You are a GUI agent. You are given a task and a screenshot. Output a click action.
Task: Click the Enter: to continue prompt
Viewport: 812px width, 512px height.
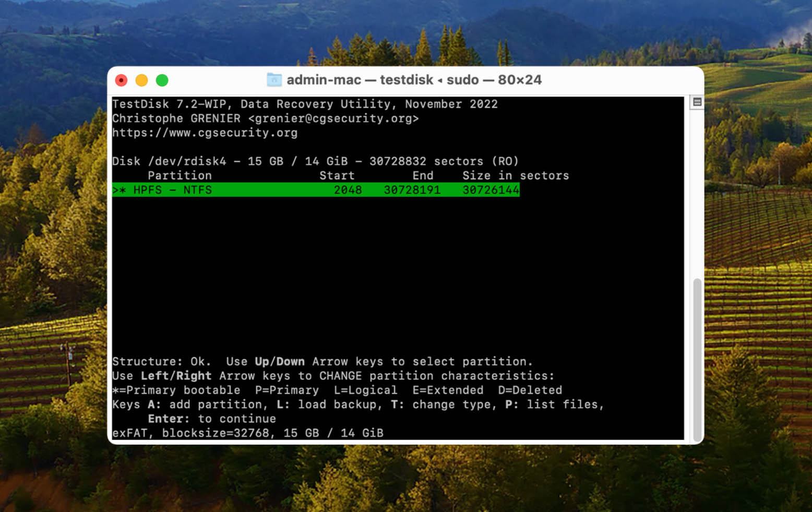point(211,418)
